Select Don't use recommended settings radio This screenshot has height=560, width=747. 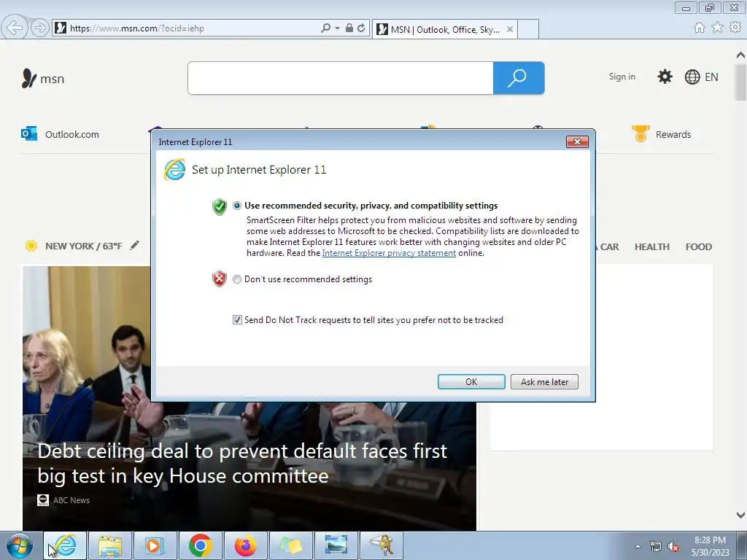pyautogui.click(x=237, y=279)
